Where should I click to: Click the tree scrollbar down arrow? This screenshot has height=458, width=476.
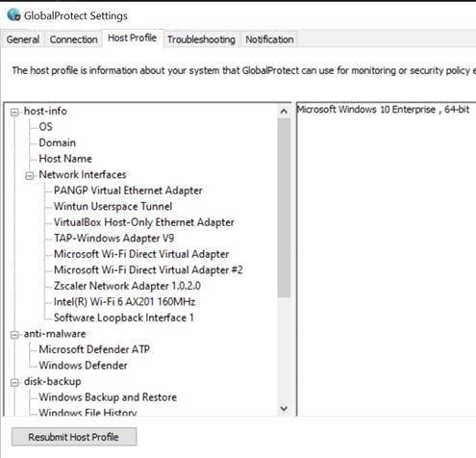pyautogui.click(x=284, y=409)
